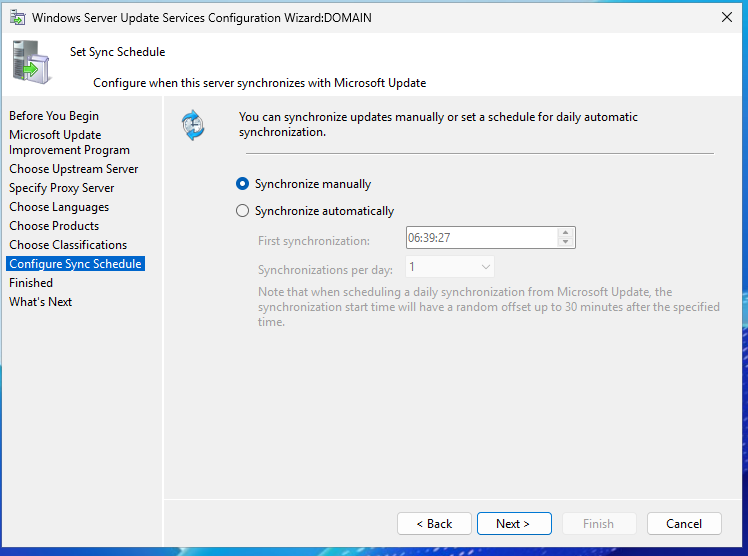
Task: Click the disabled Finish button
Action: (x=599, y=524)
